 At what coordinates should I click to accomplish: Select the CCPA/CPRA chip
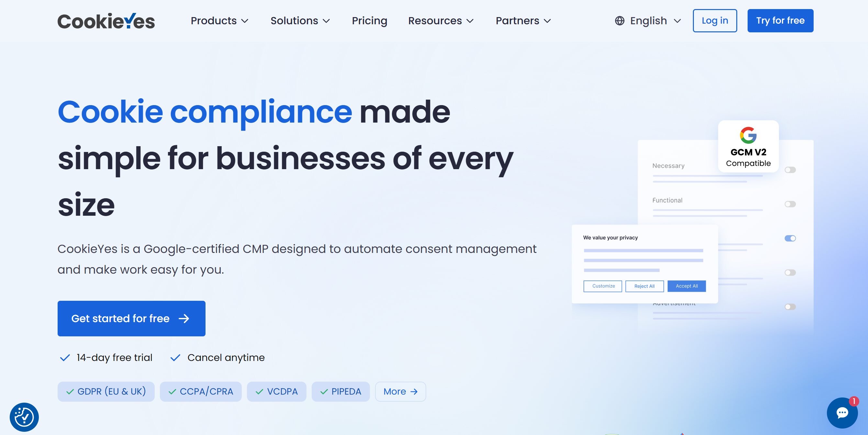point(200,392)
